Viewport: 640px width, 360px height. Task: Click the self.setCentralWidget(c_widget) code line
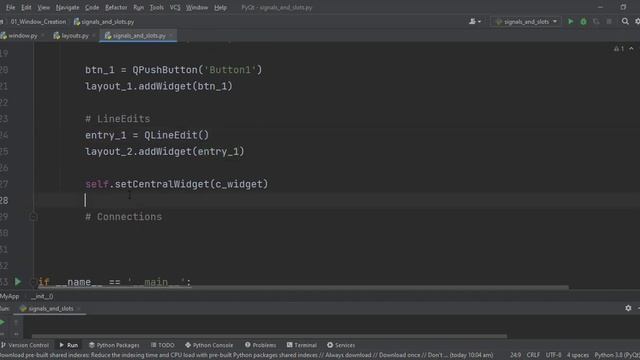(177, 184)
